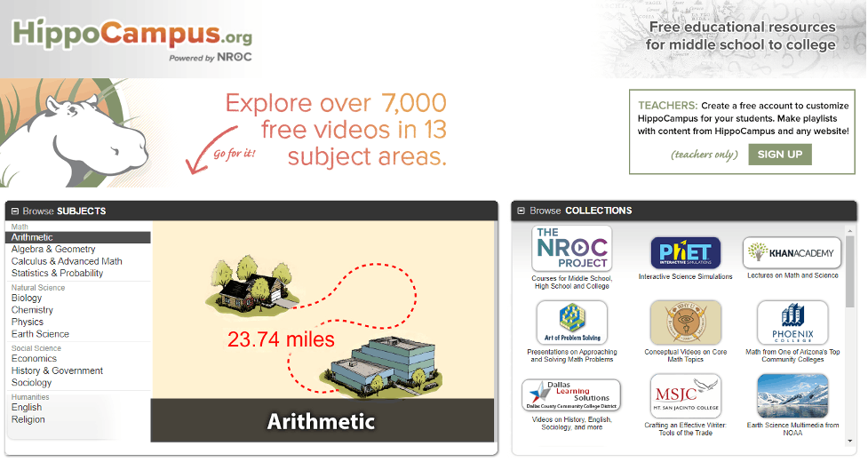The image size is (868, 462).
Task: Select Algebra & Geometry subject
Action: coord(53,250)
